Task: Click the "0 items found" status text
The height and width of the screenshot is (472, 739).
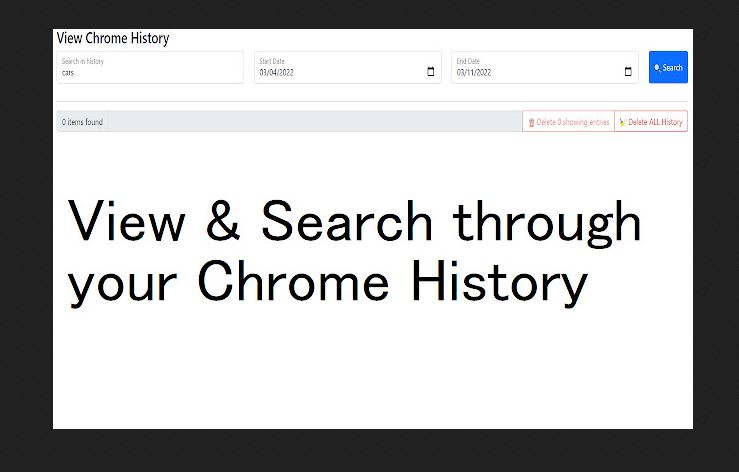Action: [x=82, y=122]
